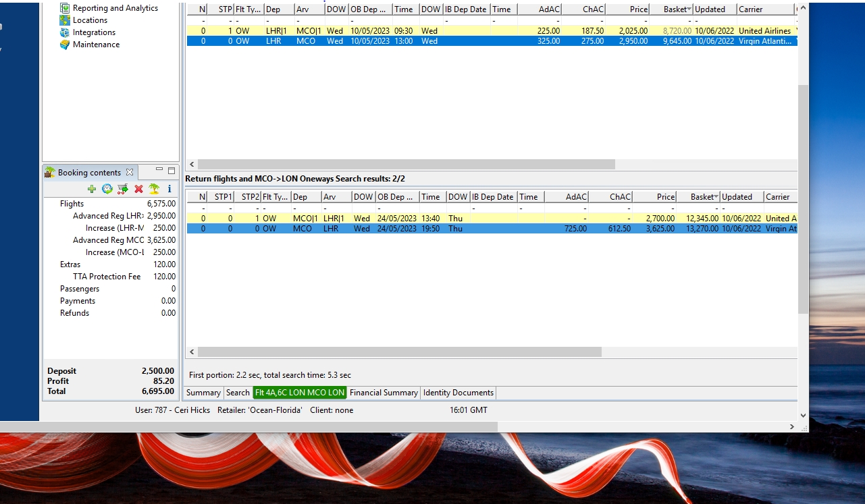
Task: Open the Financial Summary tab
Action: click(x=384, y=393)
